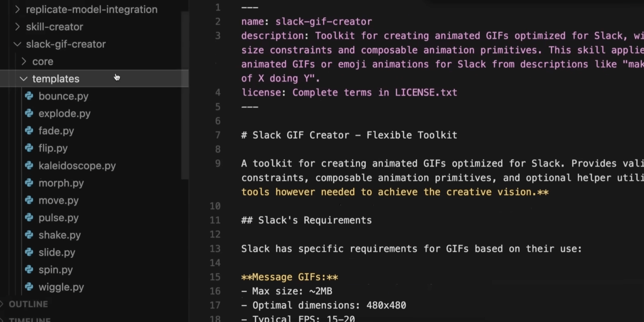Click the Python icon beside kaleidoscope.py
This screenshot has width=644, height=322.
point(29,165)
